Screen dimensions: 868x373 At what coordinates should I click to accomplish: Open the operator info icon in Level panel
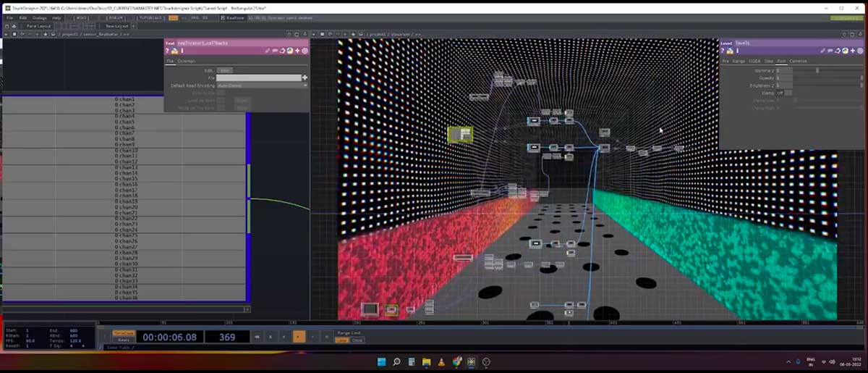tap(736, 51)
